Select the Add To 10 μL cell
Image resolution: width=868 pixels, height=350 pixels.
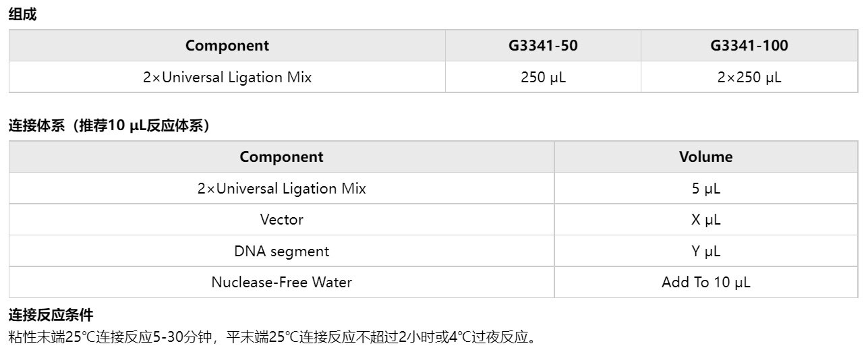tap(705, 282)
